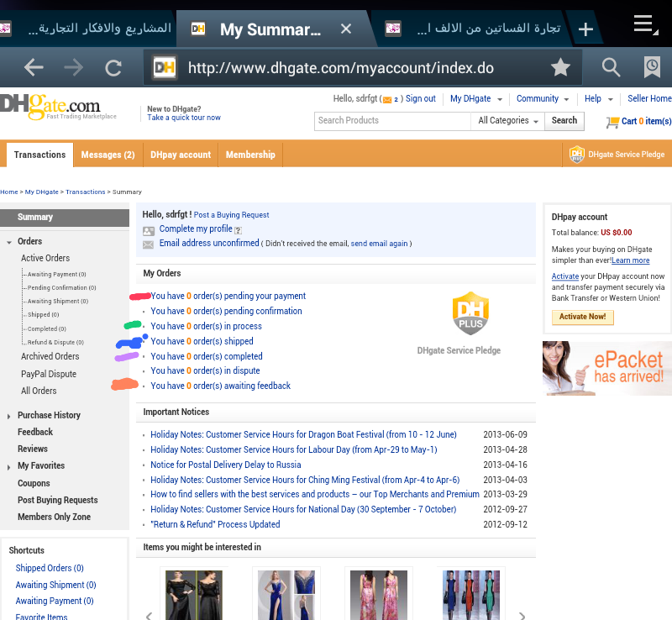Open the black dress product thumbnail
The height and width of the screenshot is (620, 672).
193,593
